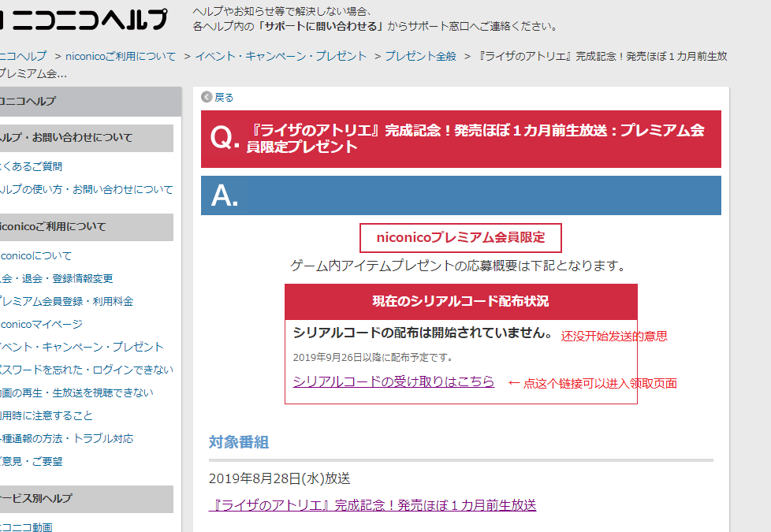Select sidebar item 'よくあるご質問'

(x=31, y=166)
